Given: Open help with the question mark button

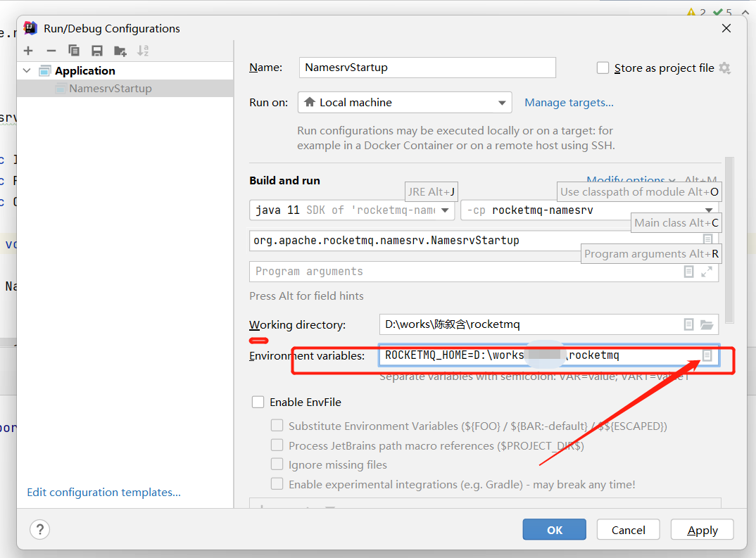Looking at the screenshot, I should 40,530.
